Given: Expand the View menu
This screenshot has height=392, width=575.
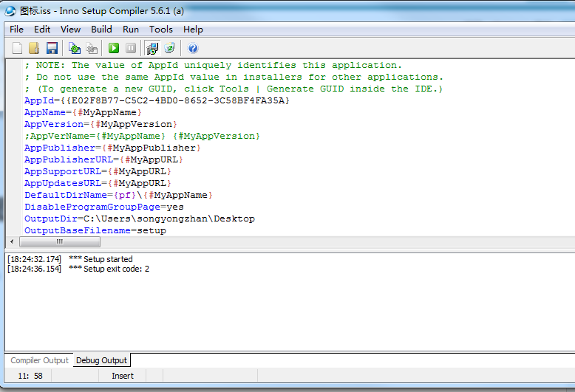Looking at the screenshot, I should pyautogui.click(x=71, y=30).
